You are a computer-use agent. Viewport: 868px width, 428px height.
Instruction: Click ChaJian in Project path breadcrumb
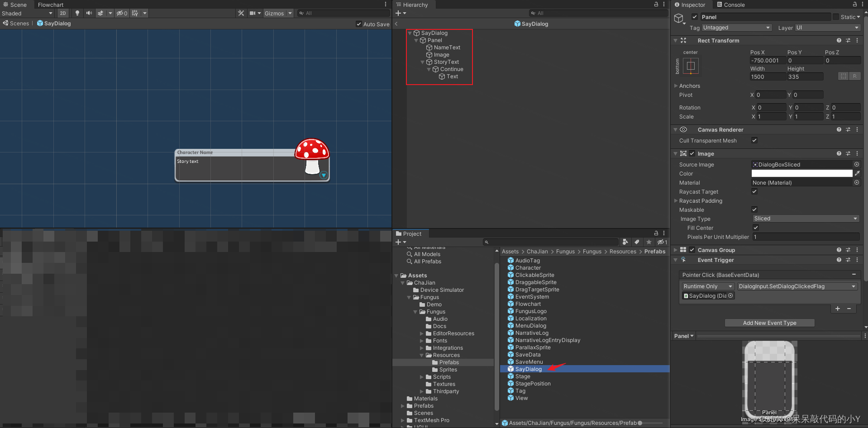[537, 252]
